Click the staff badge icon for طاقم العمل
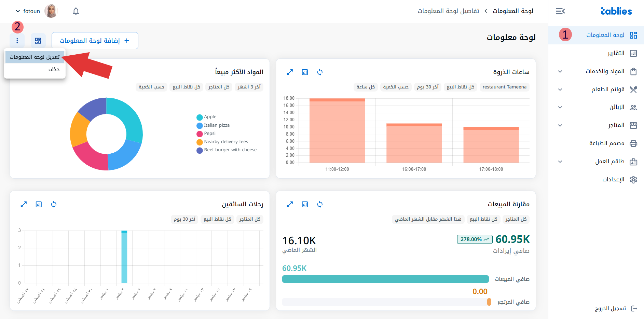 point(633,162)
